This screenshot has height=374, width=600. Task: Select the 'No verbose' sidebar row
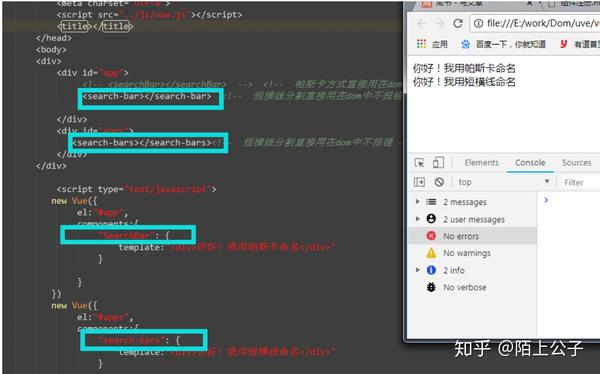pos(473,287)
